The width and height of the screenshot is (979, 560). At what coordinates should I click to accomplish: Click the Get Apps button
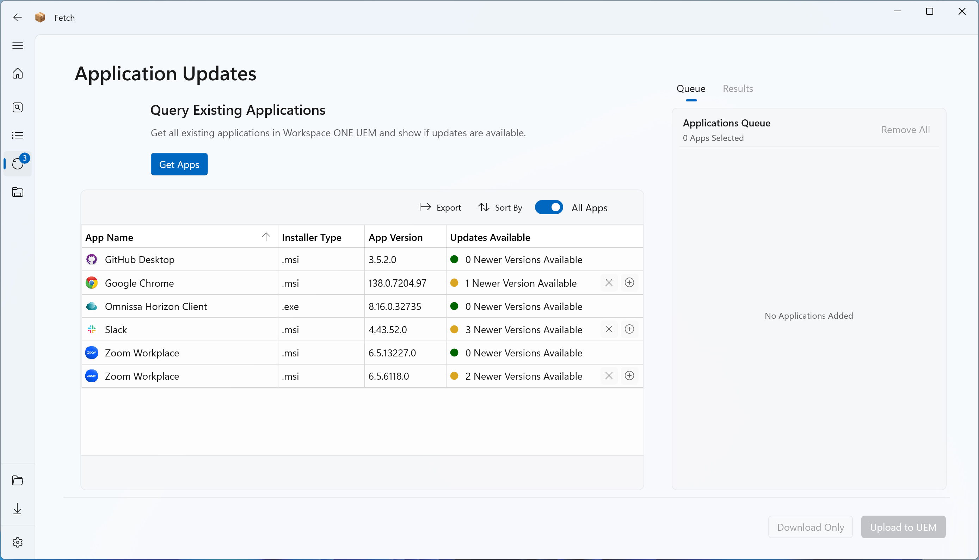tap(179, 164)
